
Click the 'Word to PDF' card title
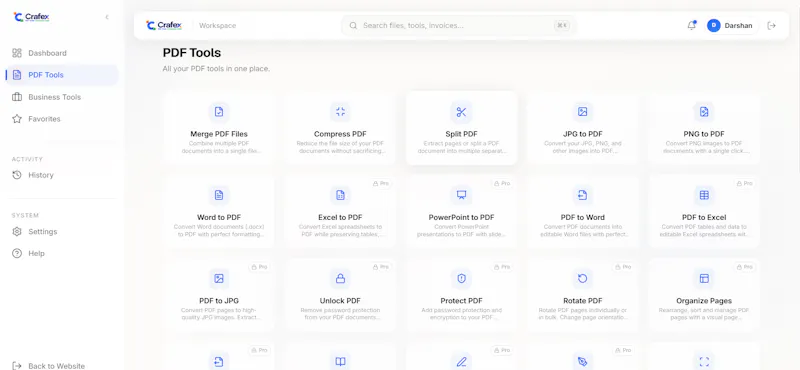tap(219, 217)
